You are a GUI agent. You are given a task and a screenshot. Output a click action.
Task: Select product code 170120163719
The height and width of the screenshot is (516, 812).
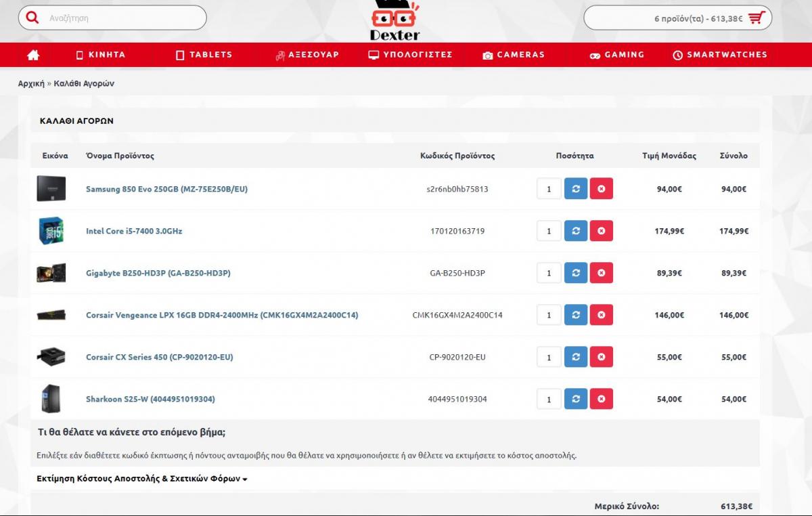click(x=457, y=231)
